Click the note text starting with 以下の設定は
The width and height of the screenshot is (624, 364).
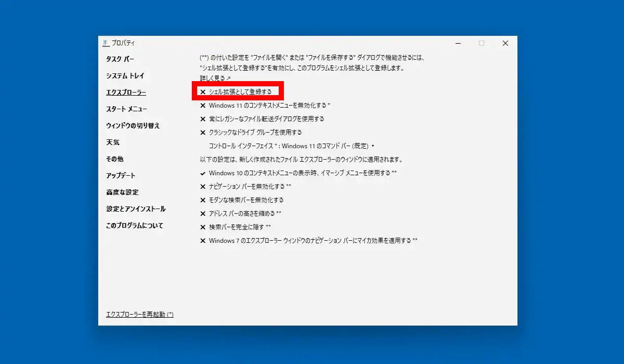[302, 160]
